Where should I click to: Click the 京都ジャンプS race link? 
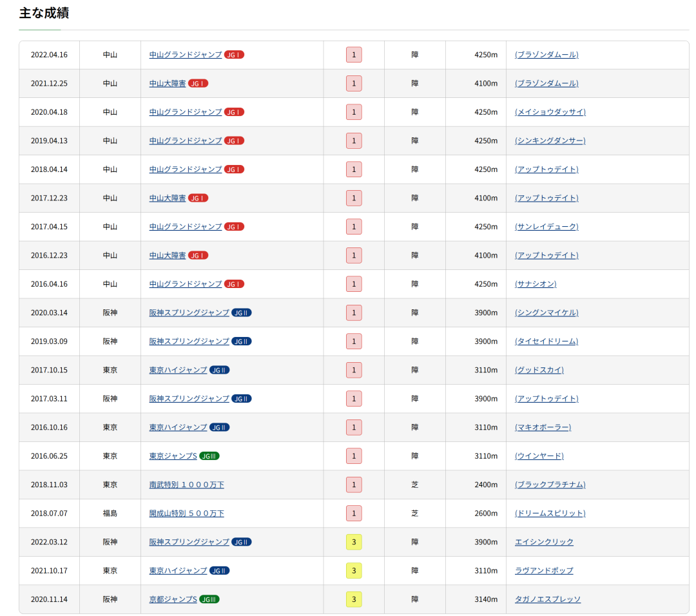click(173, 599)
